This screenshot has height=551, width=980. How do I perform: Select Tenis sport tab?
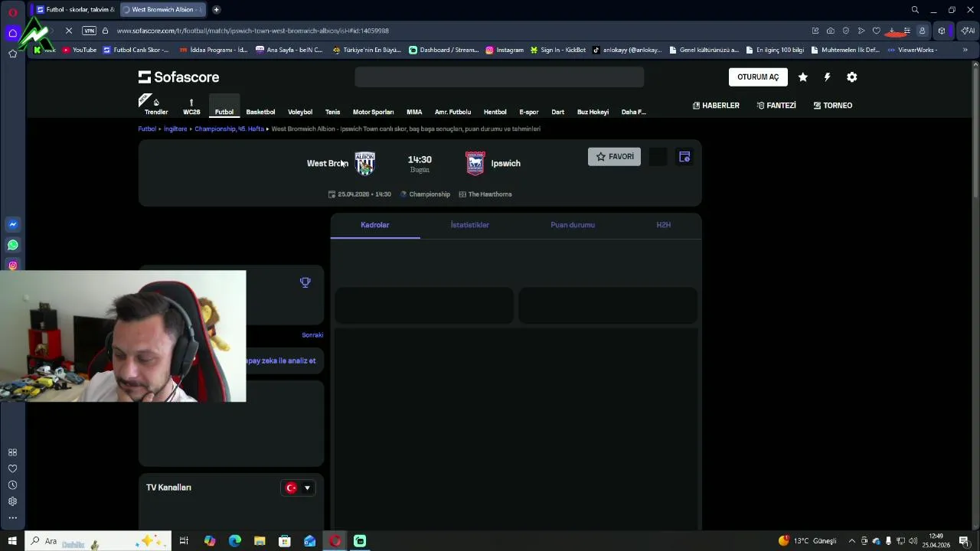pos(332,112)
